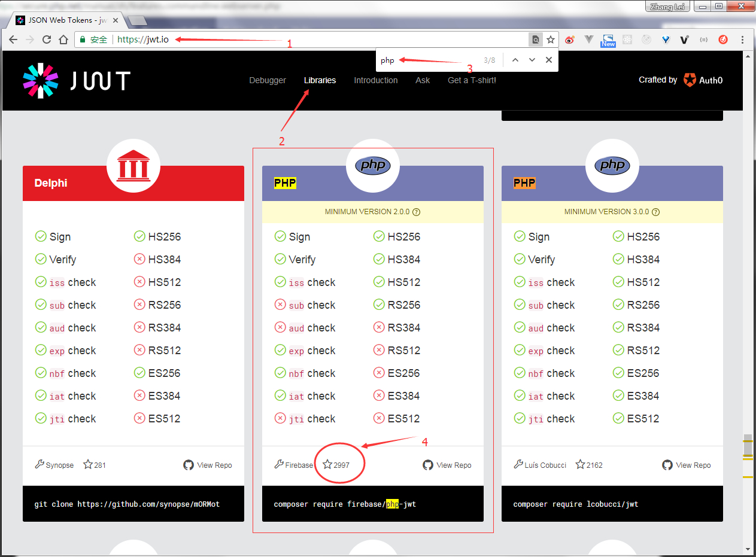
Task: Close the find bar
Action: 548,60
